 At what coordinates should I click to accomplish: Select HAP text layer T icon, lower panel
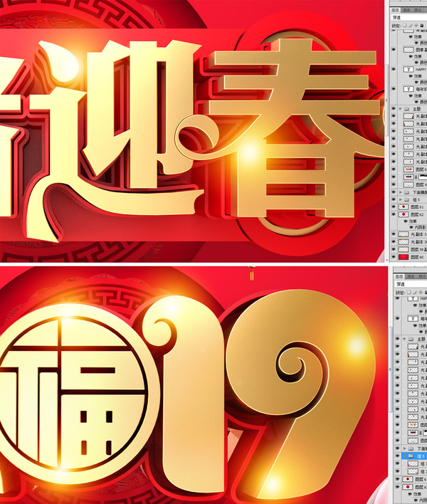[x=413, y=298]
